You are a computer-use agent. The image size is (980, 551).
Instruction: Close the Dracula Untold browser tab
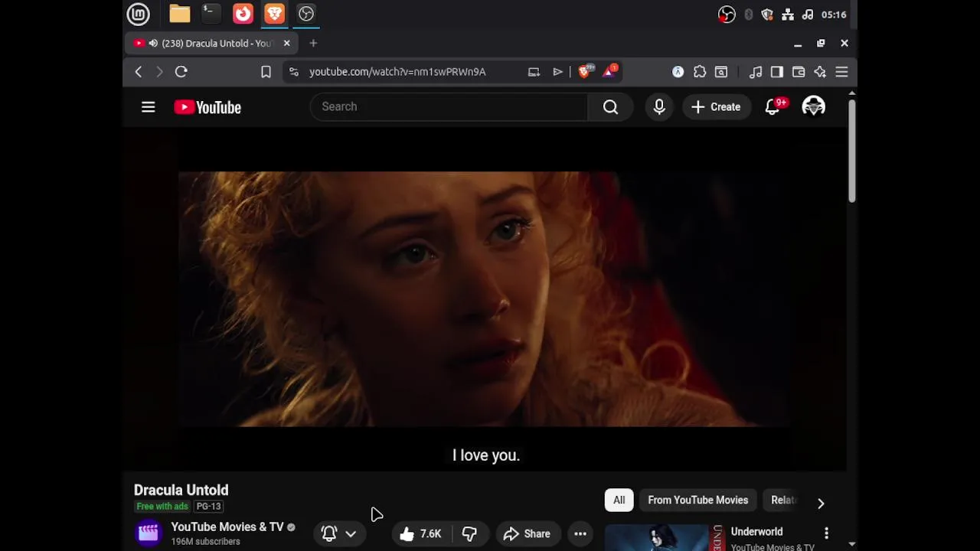[287, 44]
